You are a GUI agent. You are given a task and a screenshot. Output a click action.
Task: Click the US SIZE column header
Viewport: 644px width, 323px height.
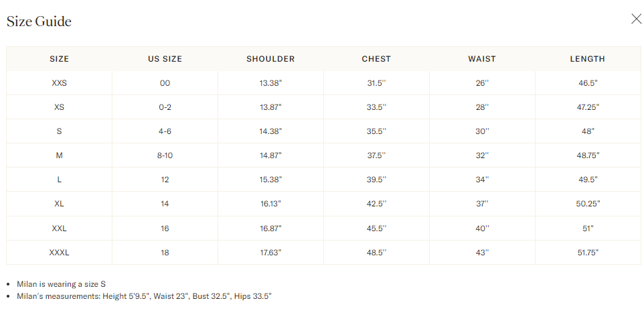point(165,59)
